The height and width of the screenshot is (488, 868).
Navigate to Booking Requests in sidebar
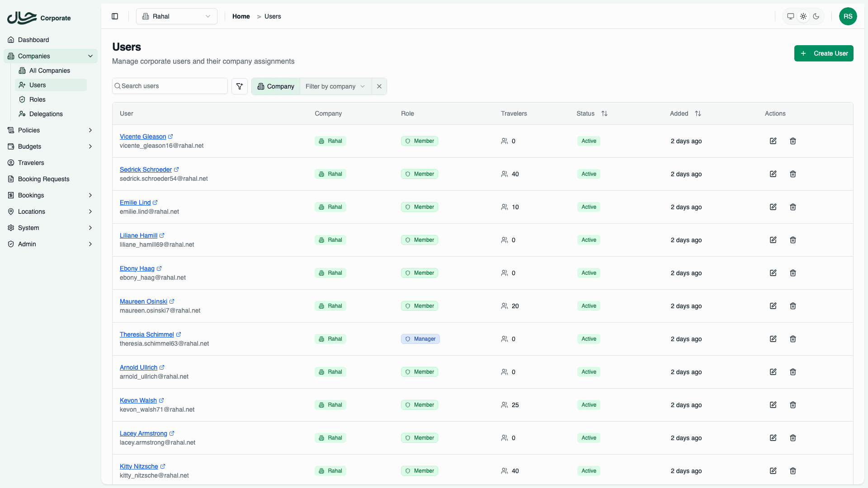(x=43, y=179)
